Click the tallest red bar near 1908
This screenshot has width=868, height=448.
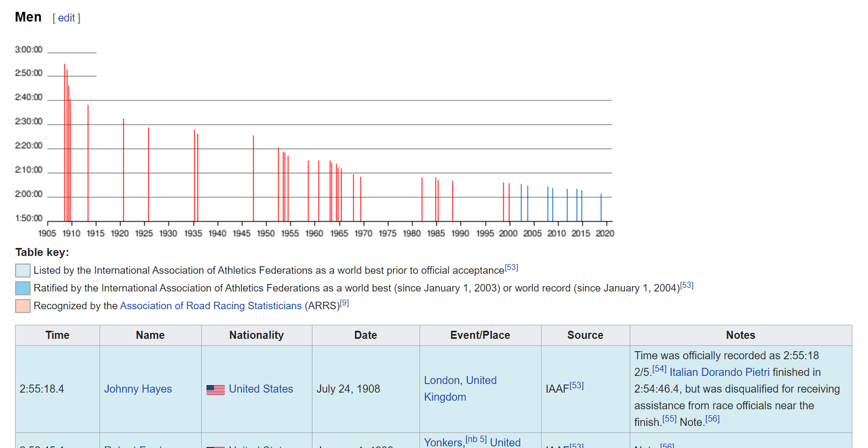tap(65, 143)
